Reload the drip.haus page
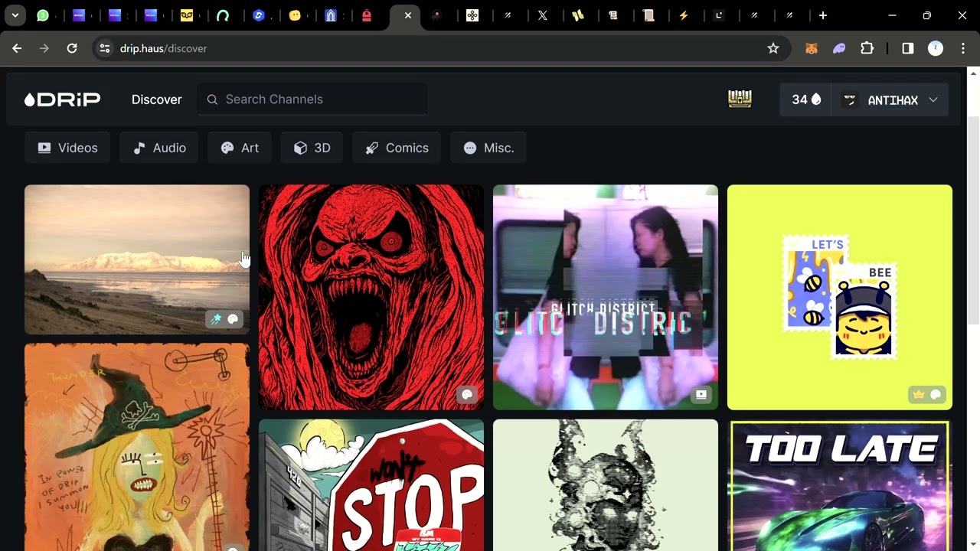Screen dimensions: 980x551 72,48
